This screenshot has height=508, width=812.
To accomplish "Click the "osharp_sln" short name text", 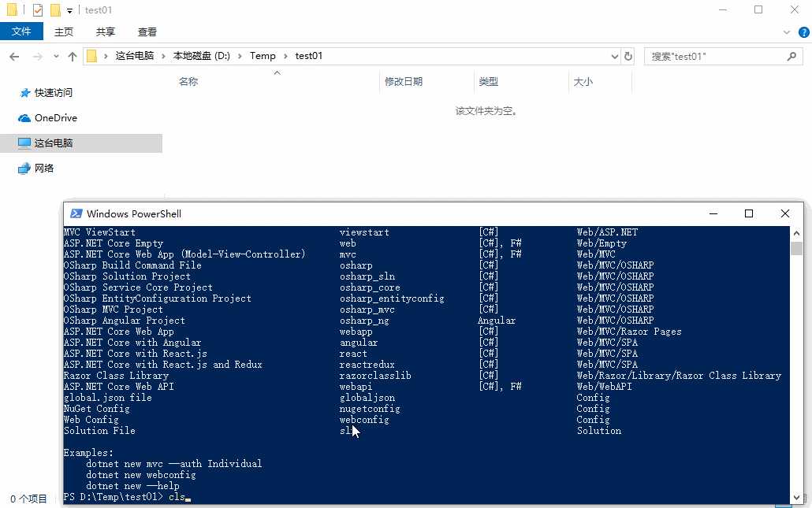I will pos(367,276).
